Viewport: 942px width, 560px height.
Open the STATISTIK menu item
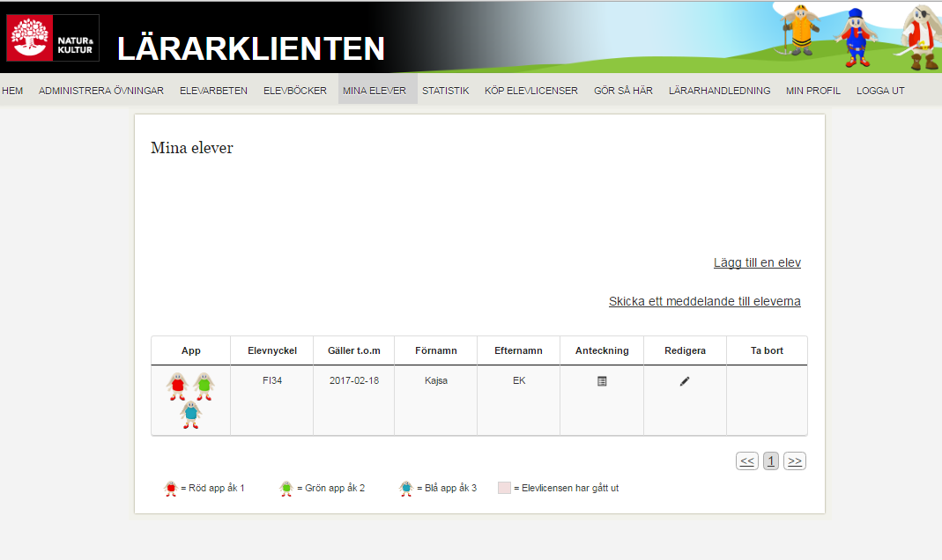(445, 91)
